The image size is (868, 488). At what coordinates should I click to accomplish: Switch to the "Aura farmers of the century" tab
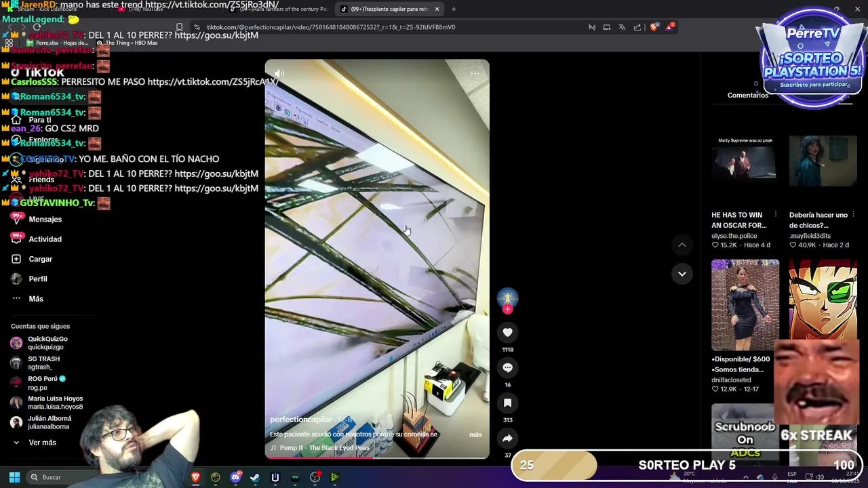pyautogui.click(x=279, y=9)
